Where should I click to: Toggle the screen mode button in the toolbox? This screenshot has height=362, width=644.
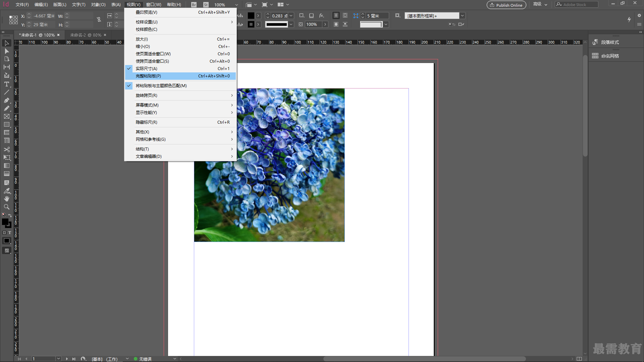7,250
